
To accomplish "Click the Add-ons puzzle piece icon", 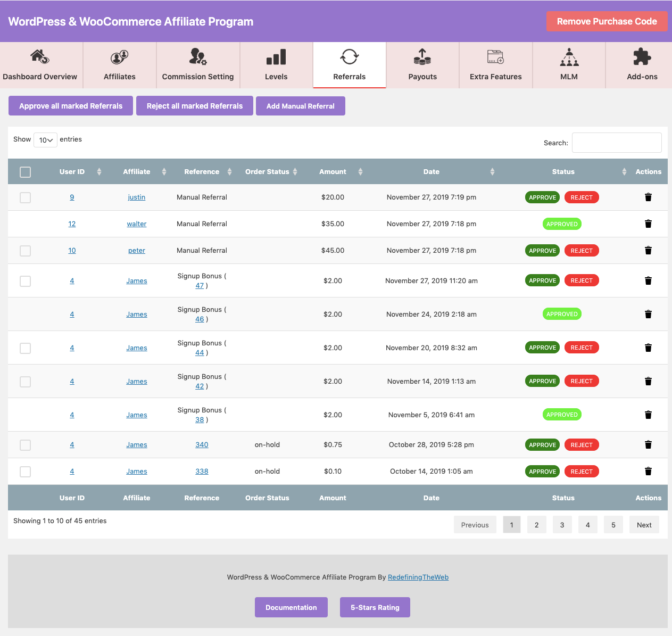I will [x=642, y=56].
